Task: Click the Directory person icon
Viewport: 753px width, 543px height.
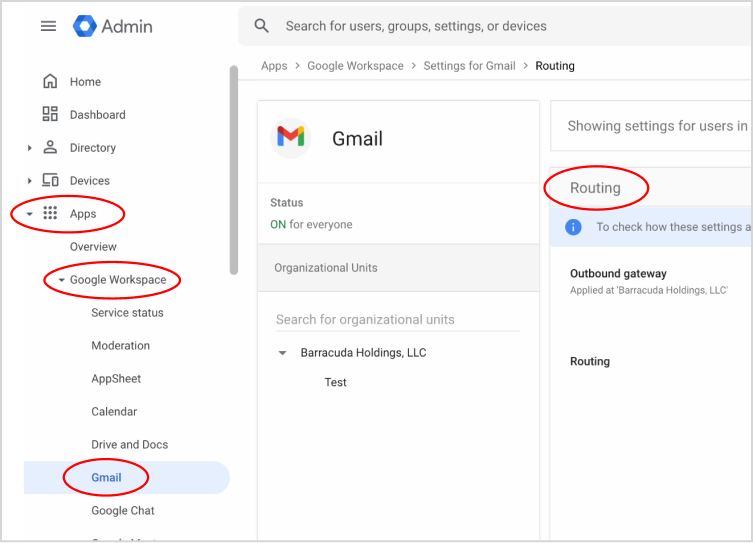Action: point(50,148)
